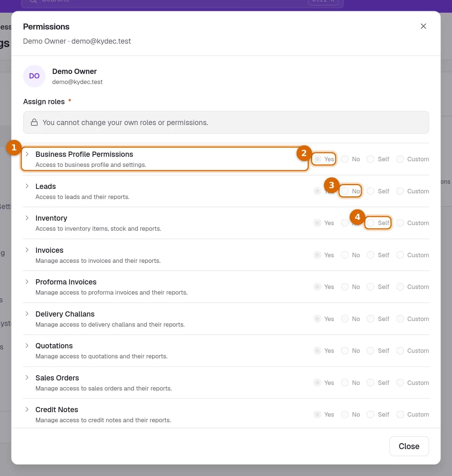Click the 'You cannot change your own roles' notice
The width and height of the screenshot is (452, 476).
point(226,122)
